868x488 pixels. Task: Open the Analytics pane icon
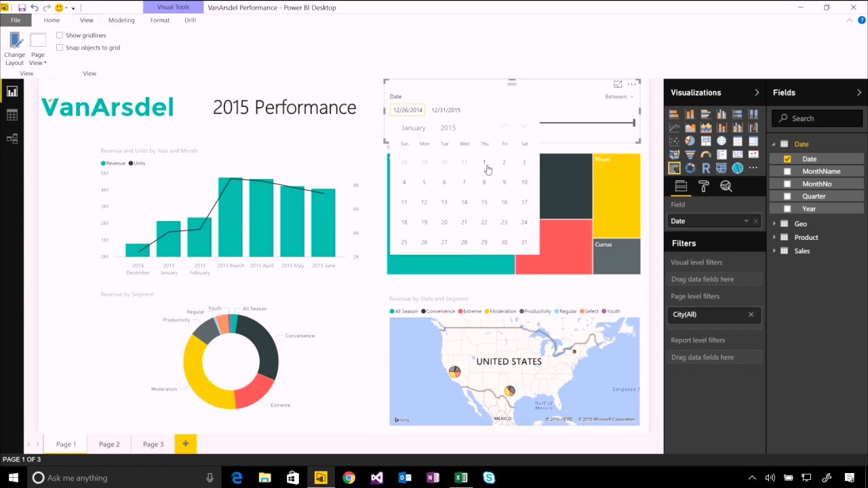(x=726, y=186)
